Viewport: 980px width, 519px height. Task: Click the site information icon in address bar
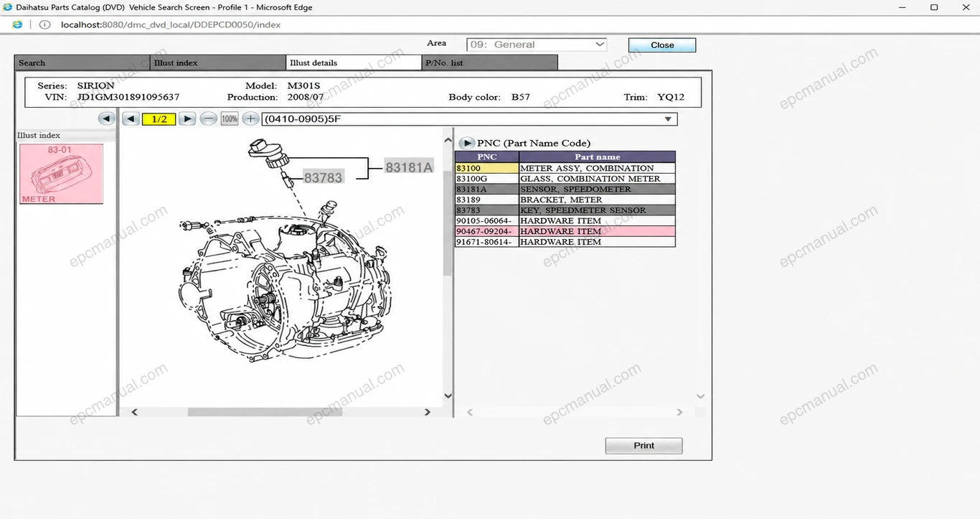(x=44, y=24)
